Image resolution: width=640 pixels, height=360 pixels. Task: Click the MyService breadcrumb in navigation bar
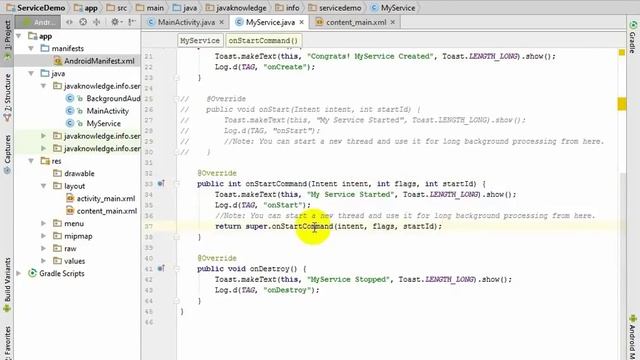point(393,8)
